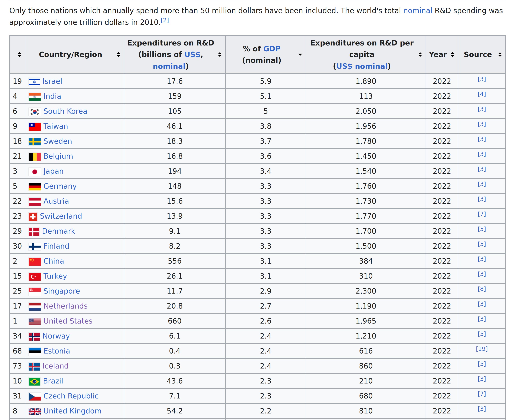Open US$ link in billions header
This screenshot has width=508, height=420.
(x=192, y=55)
